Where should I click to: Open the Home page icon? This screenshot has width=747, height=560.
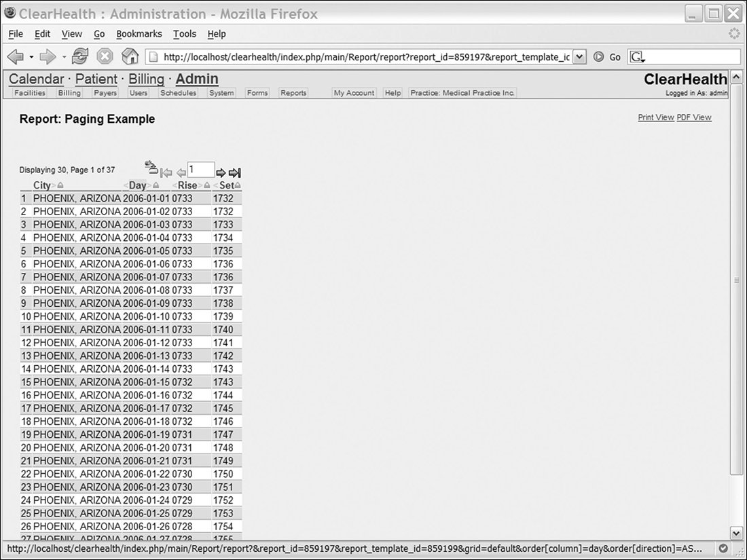click(x=130, y=56)
